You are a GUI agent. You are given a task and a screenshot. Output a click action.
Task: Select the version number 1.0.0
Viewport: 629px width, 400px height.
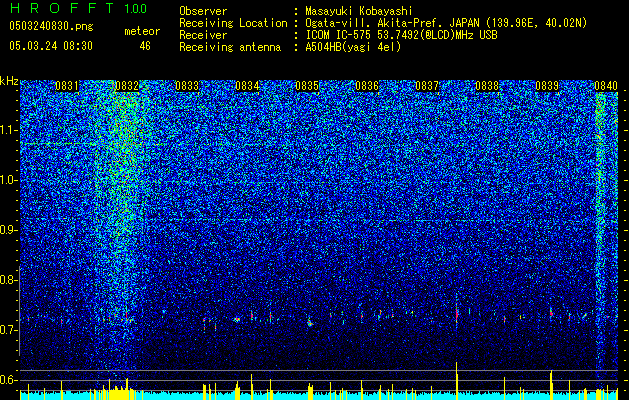pyautogui.click(x=136, y=8)
